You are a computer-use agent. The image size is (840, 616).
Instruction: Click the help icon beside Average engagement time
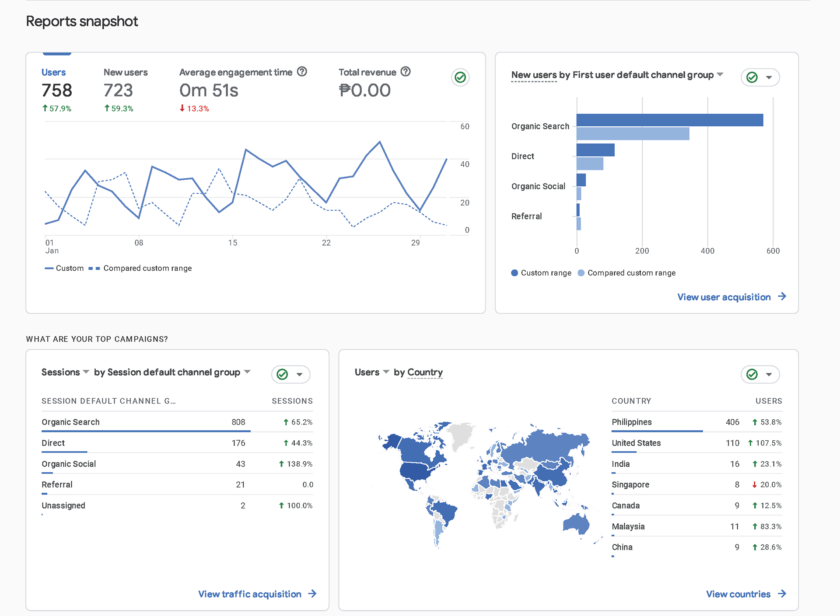point(302,72)
